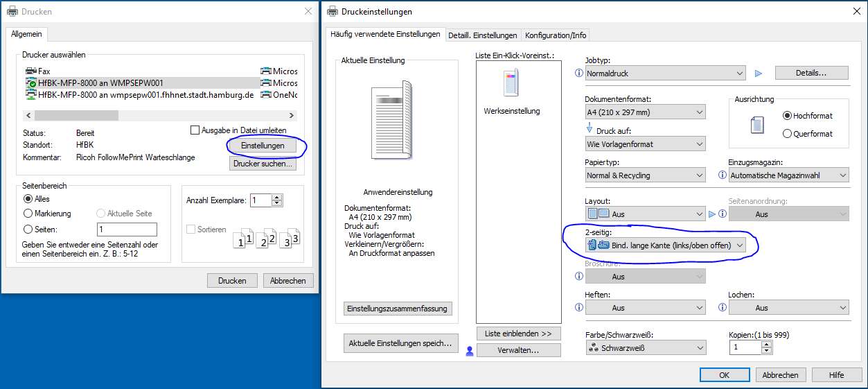This screenshot has height=389, width=868.
Task: Click user icon beside Verwalten button
Action: (x=470, y=351)
